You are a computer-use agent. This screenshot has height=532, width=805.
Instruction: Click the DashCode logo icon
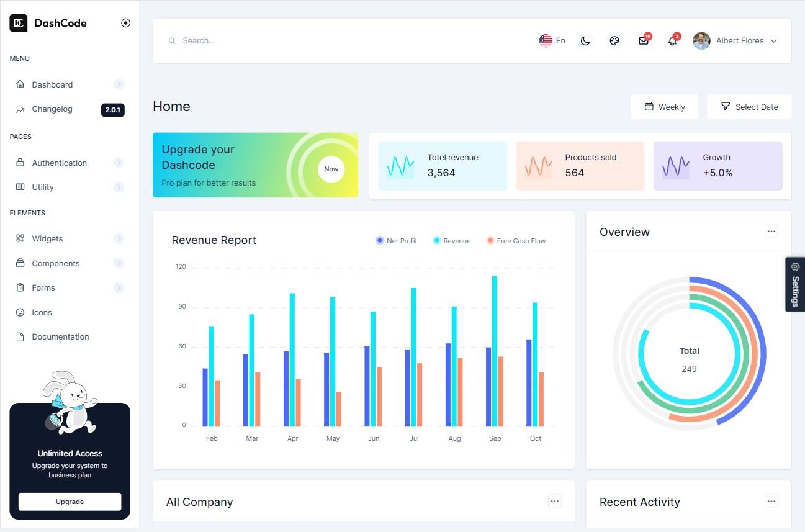[19, 23]
